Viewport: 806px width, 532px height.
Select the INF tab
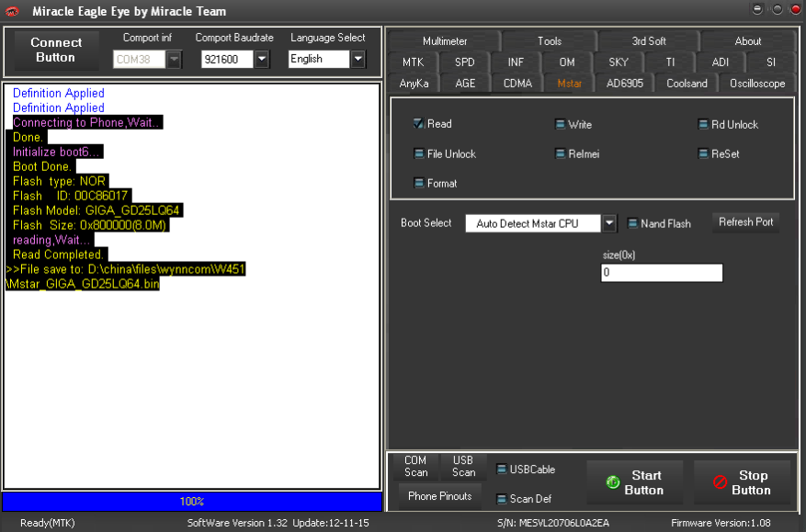click(x=516, y=62)
